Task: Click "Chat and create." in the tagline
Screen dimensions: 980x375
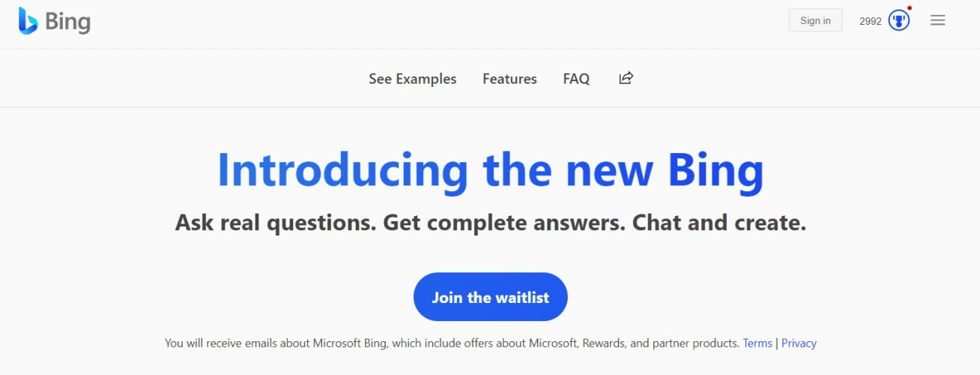Action: point(719,223)
